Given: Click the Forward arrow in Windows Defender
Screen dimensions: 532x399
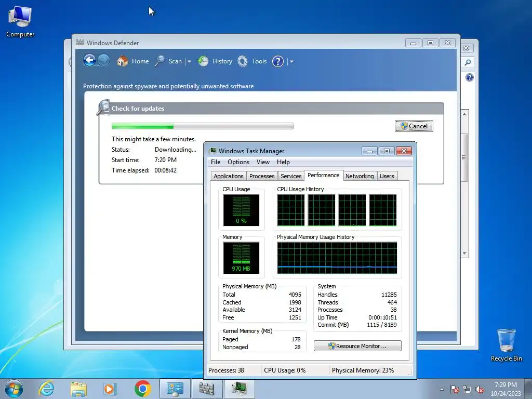Looking at the screenshot, I should coord(104,61).
